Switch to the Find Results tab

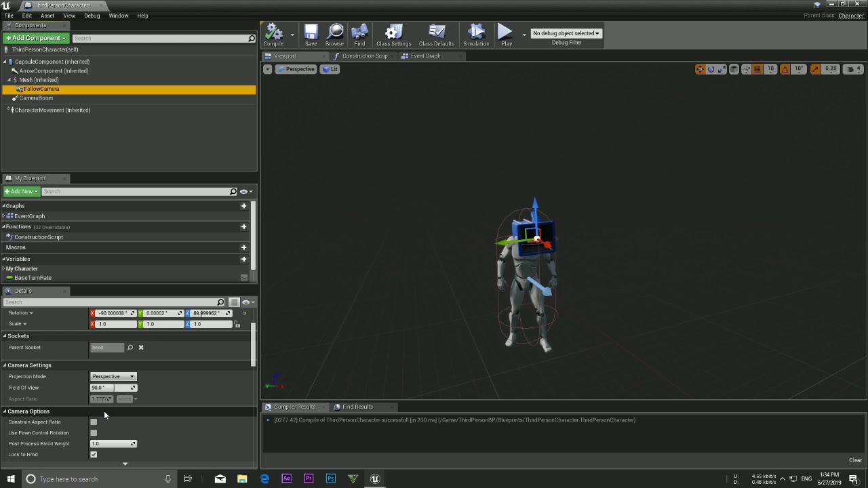tap(357, 407)
